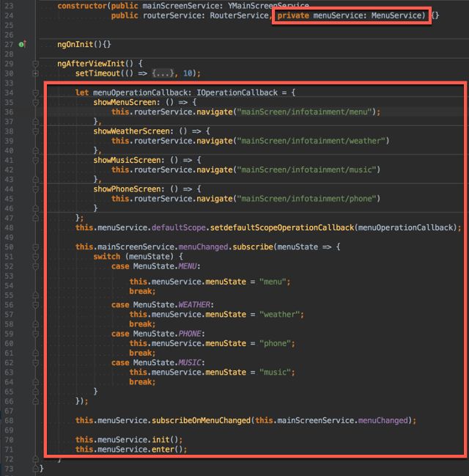Collapse the menuOperationCallback object at line 34

tap(35, 92)
